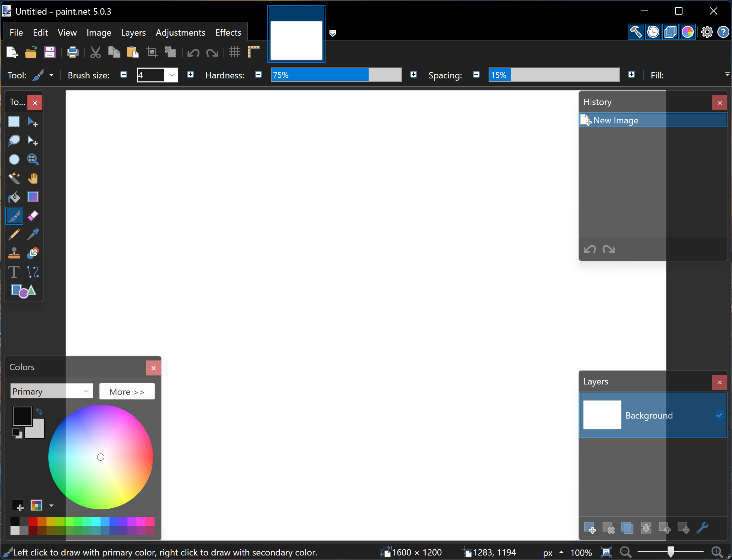Open the Adjustments menu
732x560 pixels.
[179, 33]
